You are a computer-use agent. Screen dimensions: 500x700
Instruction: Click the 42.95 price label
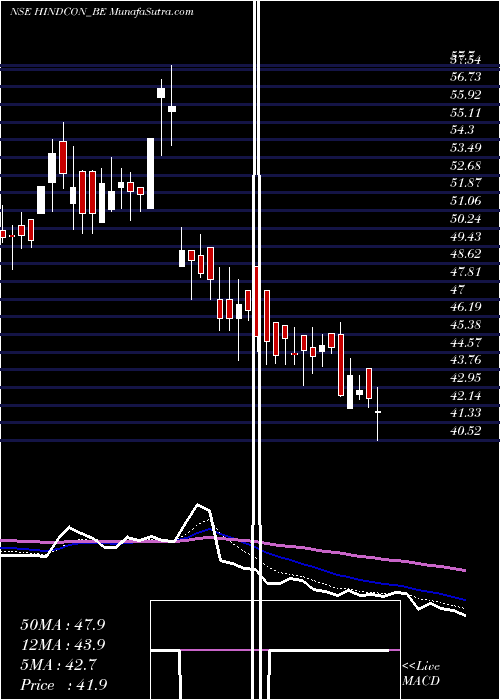(x=466, y=378)
